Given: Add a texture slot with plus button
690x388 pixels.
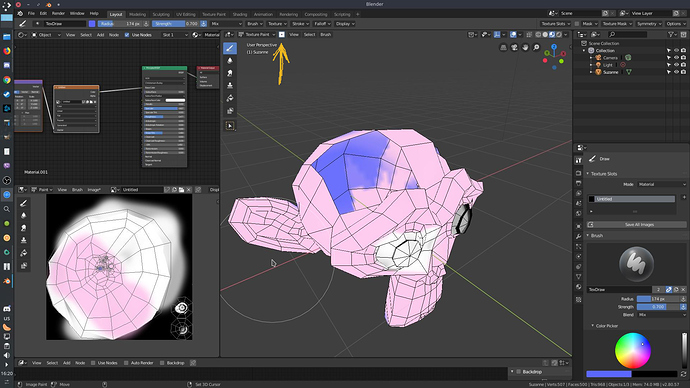Looking at the screenshot, I should click(x=684, y=197).
